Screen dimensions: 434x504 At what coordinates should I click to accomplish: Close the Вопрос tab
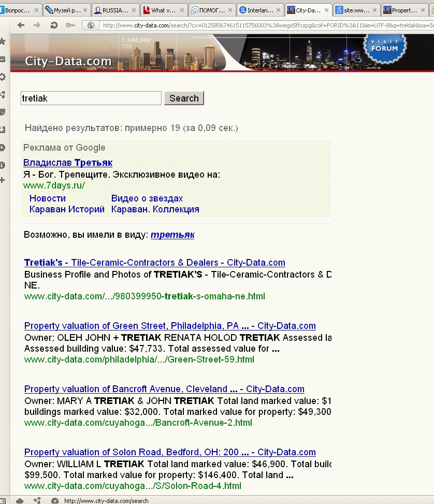36,10
